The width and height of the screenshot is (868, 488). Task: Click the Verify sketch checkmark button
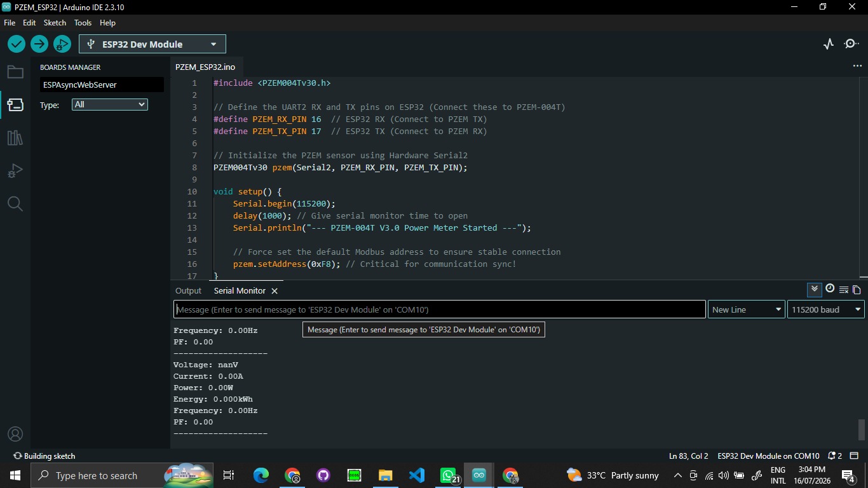coord(17,44)
